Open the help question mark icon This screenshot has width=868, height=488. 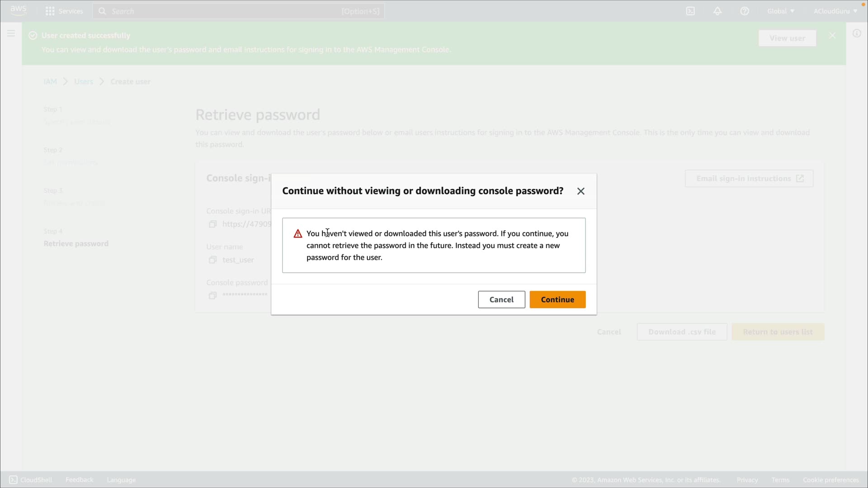[745, 11]
